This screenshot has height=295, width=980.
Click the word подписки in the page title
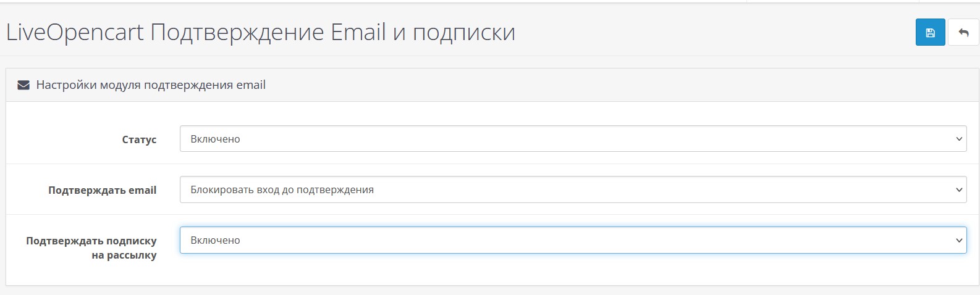click(464, 32)
